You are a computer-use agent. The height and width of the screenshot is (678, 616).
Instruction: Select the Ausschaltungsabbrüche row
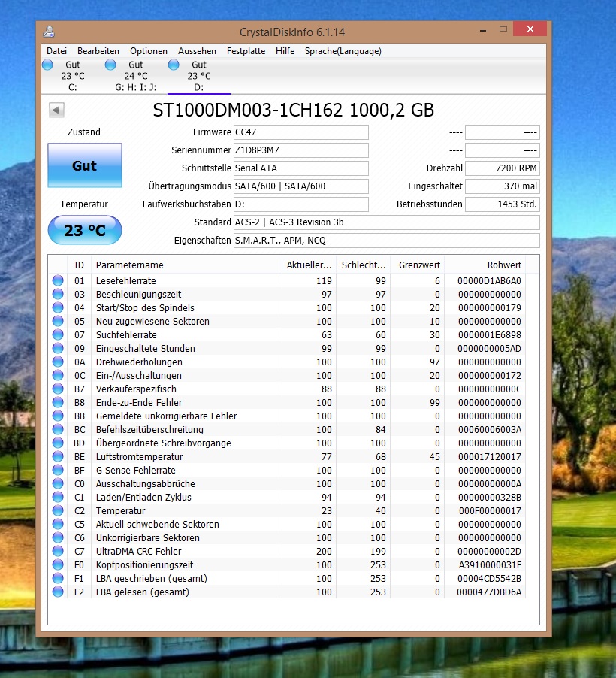287,483
